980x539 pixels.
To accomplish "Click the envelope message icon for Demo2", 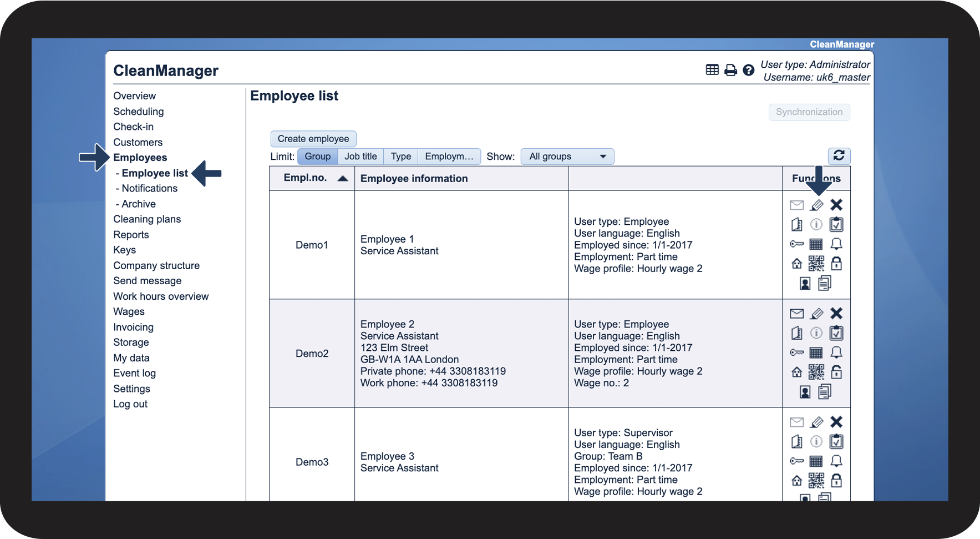I will 796,314.
